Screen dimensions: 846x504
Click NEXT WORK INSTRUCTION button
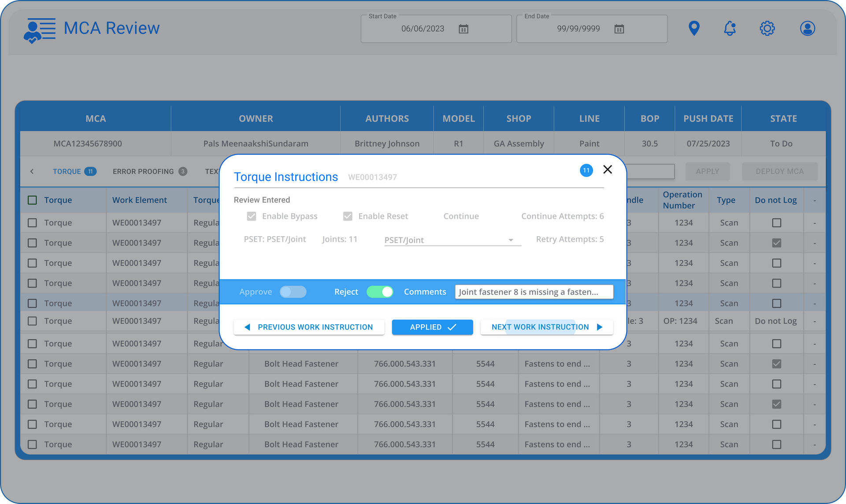tap(546, 327)
